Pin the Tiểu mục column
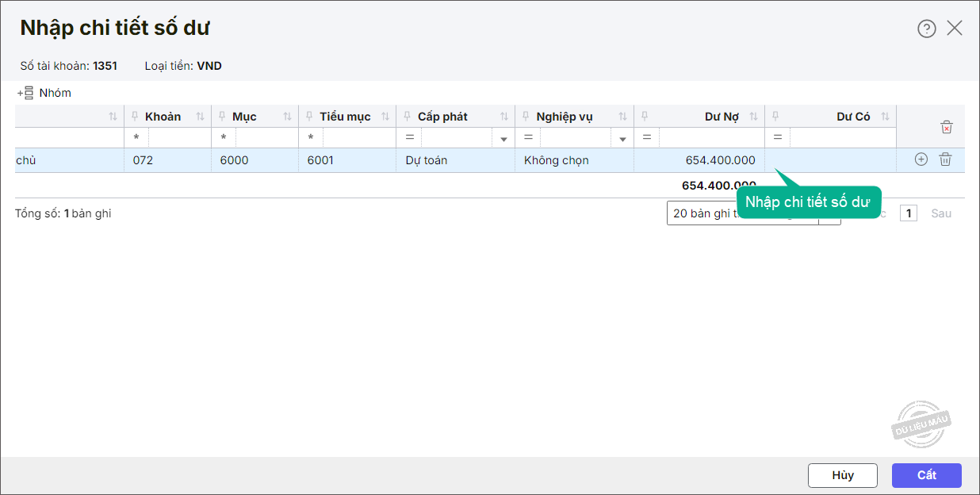 [x=310, y=117]
